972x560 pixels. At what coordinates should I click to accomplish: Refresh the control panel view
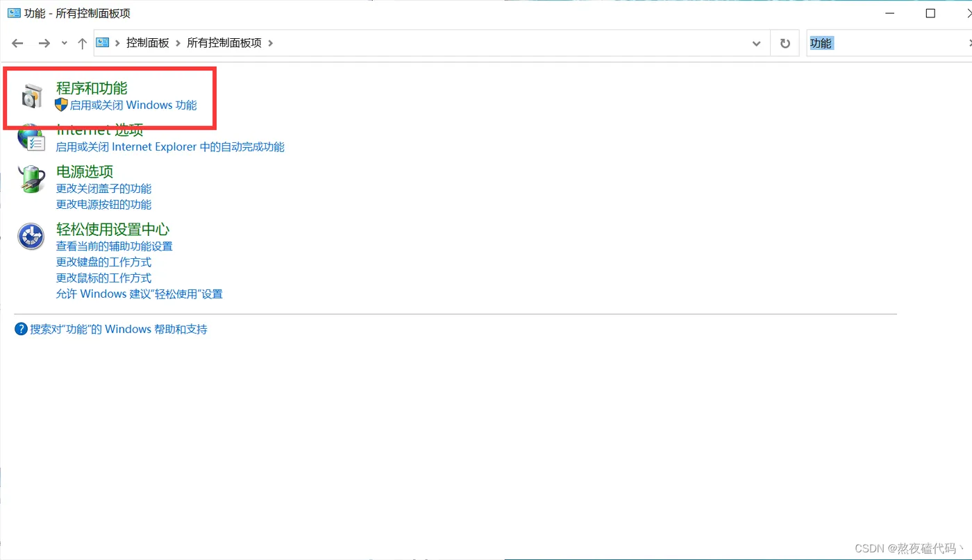click(785, 43)
